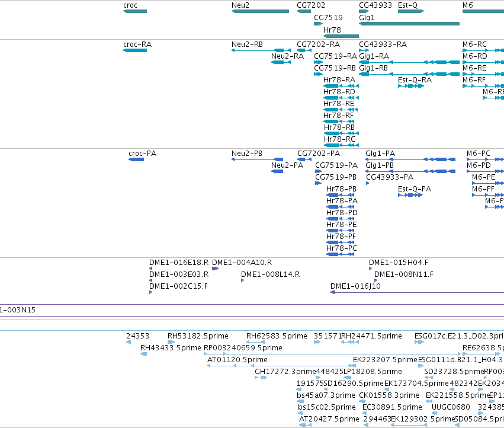The height and width of the screenshot is (428, 504).
Task: Select the Neu2-PA protein label
Action: pos(287,165)
